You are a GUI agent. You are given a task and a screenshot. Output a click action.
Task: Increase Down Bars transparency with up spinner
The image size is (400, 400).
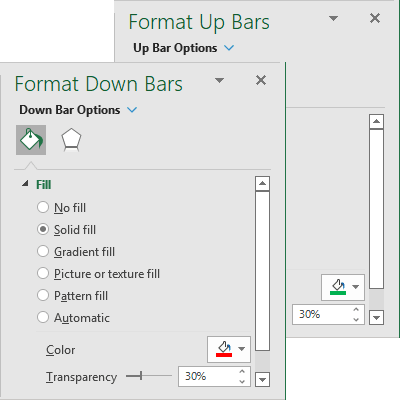click(x=242, y=371)
